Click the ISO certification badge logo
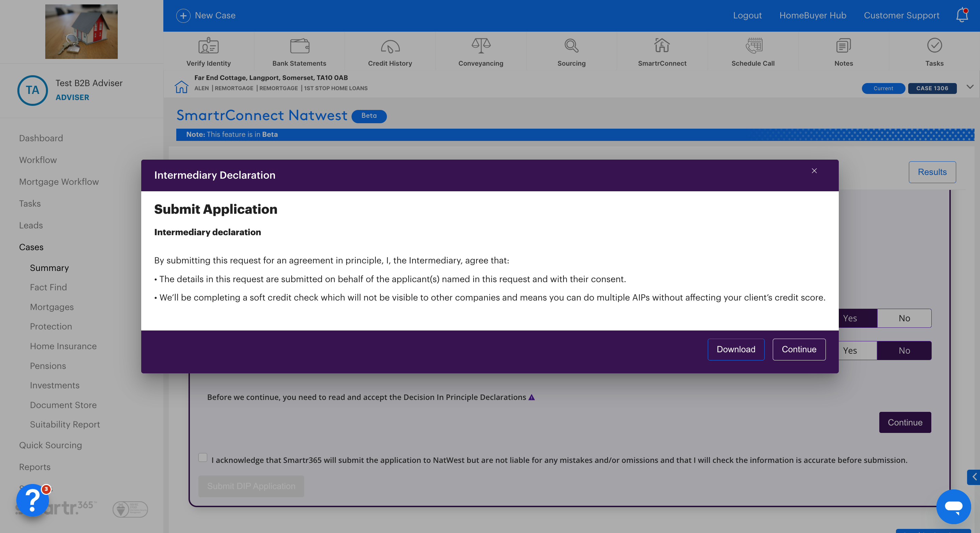Image resolution: width=980 pixels, height=533 pixels. pos(130,509)
